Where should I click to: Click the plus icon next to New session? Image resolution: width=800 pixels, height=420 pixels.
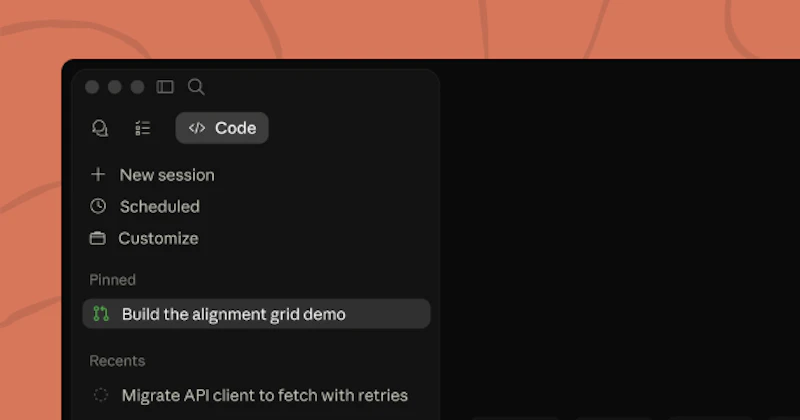coord(98,175)
